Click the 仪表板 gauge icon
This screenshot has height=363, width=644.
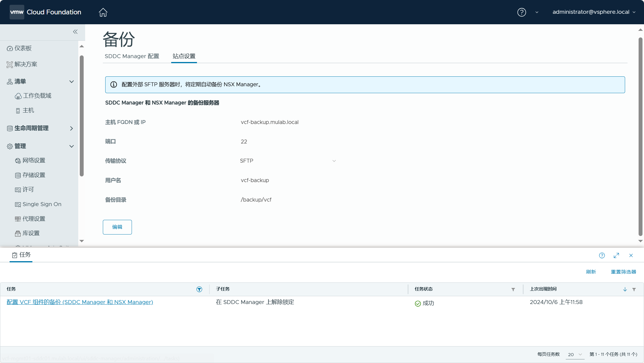click(x=10, y=49)
